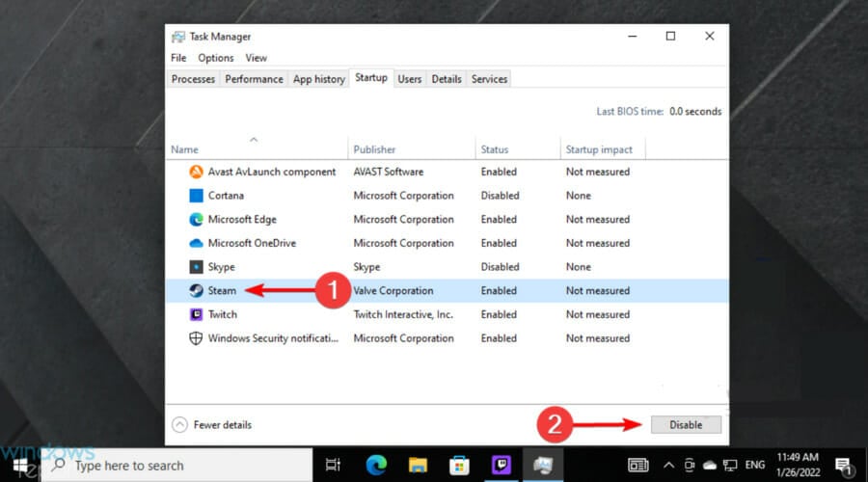The width and height of the screenshot is (868, 482).
Task: Click the None impact value in Skype row
Action: click(578, 267)
